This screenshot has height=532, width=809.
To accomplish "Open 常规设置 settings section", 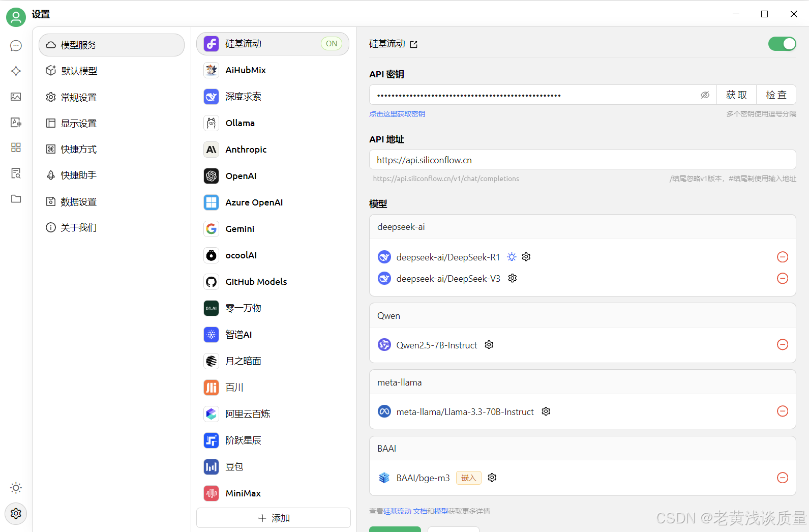I will click(x=111, y=97).
